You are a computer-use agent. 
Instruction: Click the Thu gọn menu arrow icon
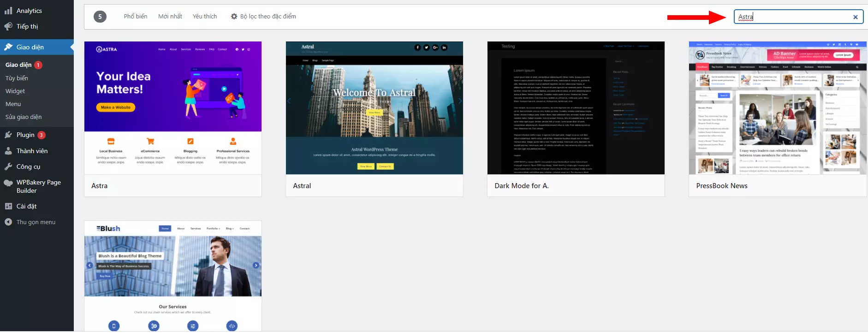[8, 222]
